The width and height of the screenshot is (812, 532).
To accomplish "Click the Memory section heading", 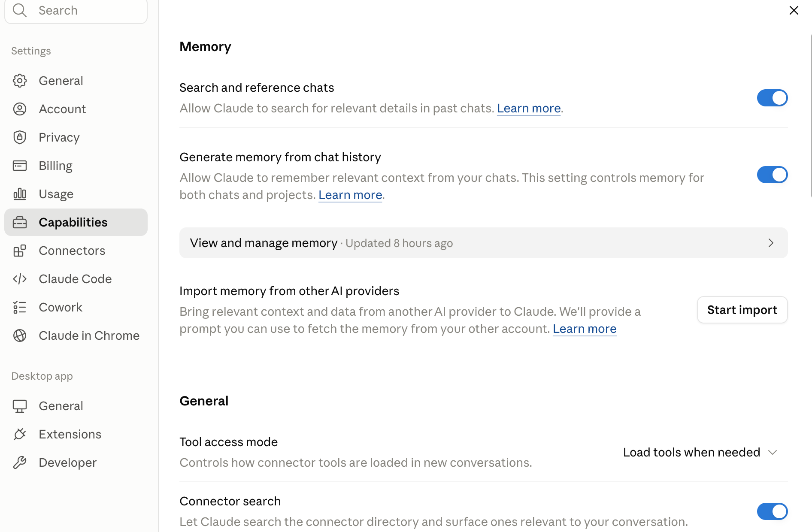I will [205, 46].
